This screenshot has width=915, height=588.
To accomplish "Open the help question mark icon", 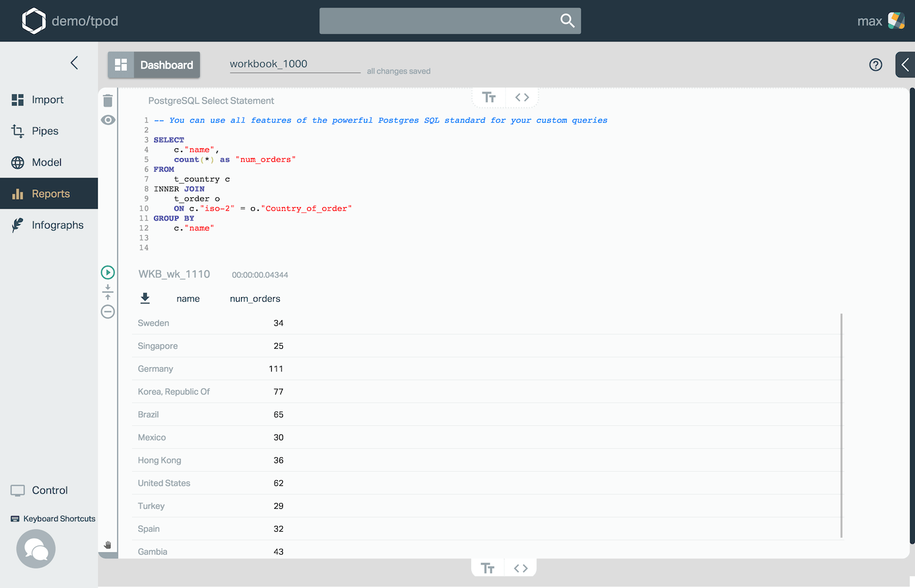I will coord(875,65).
